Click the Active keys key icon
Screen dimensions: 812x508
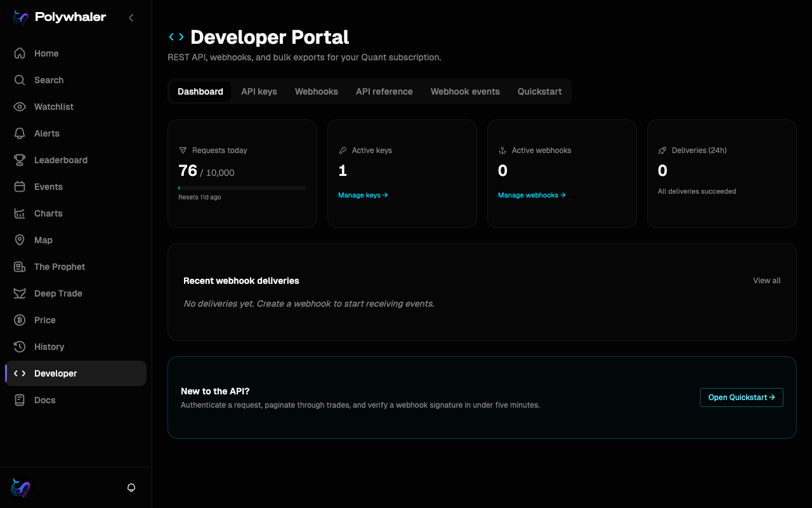coord(343,150)
